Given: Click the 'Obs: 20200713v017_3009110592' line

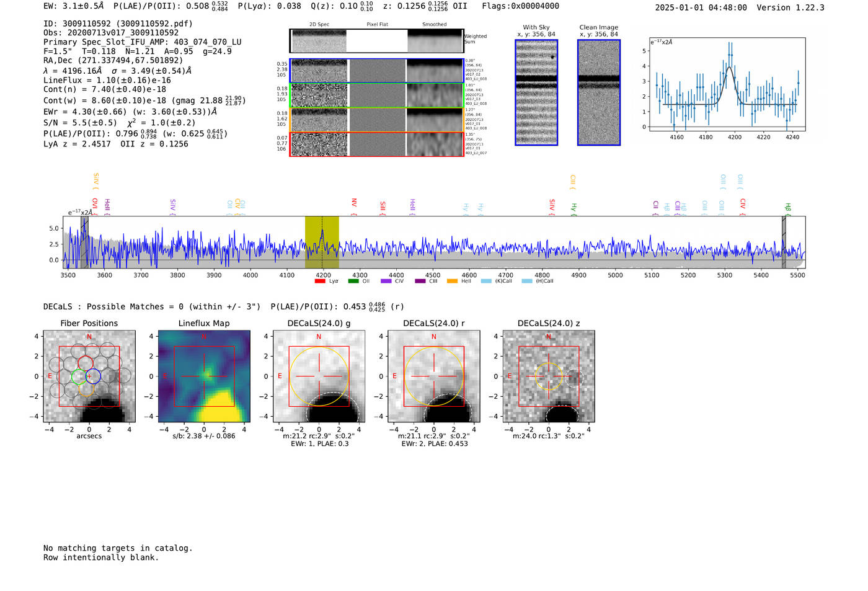Looking at the screenshot, I should click(x=111, y=33).
